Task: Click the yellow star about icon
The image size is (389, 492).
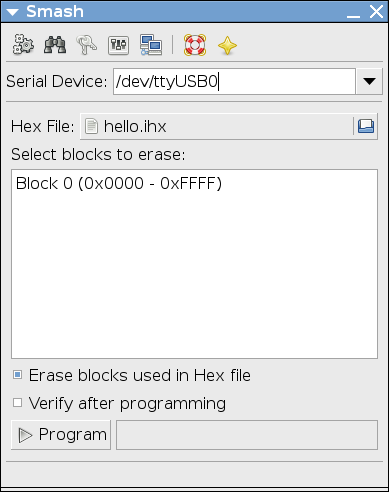Action: pyautogui.click(x=227, y=45)
